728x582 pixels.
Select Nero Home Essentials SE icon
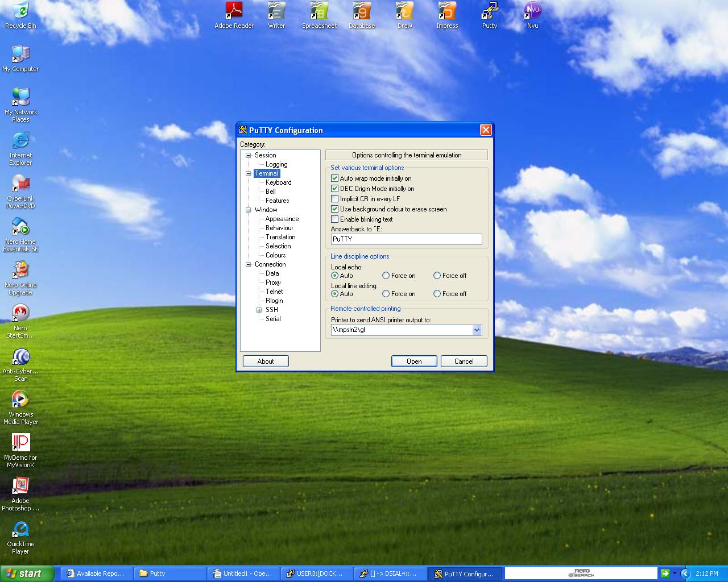[20, 235]
